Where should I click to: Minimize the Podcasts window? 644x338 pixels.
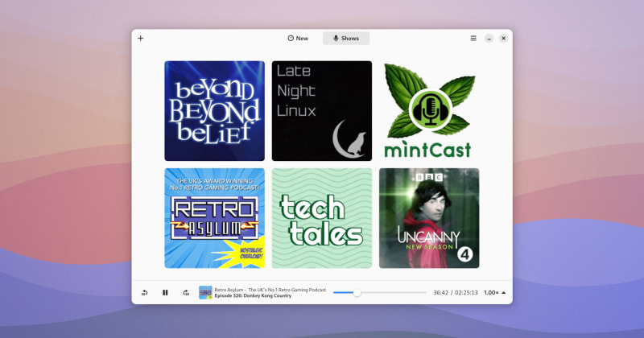489,38
